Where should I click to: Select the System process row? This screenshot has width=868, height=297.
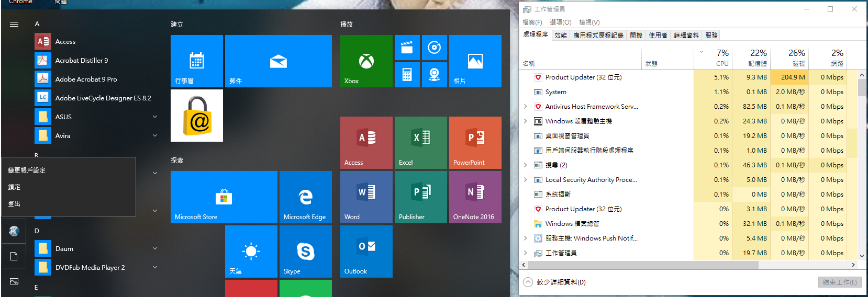click(x=688, y=92)
